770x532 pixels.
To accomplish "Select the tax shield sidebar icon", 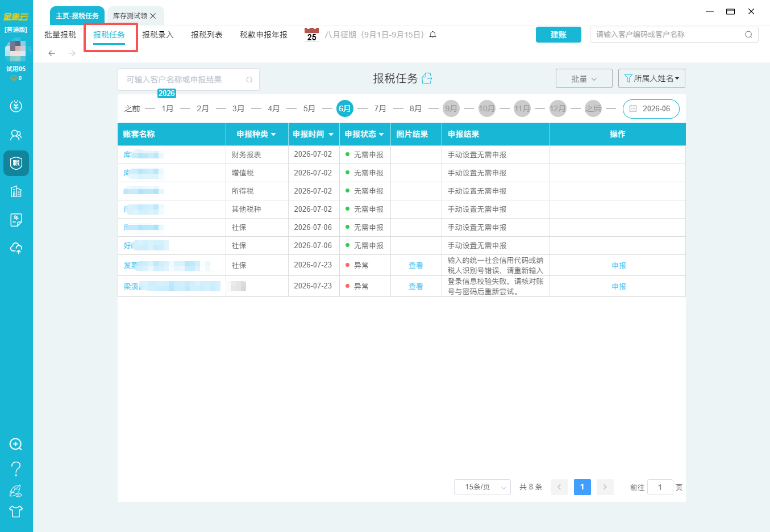I will [16, 163].
